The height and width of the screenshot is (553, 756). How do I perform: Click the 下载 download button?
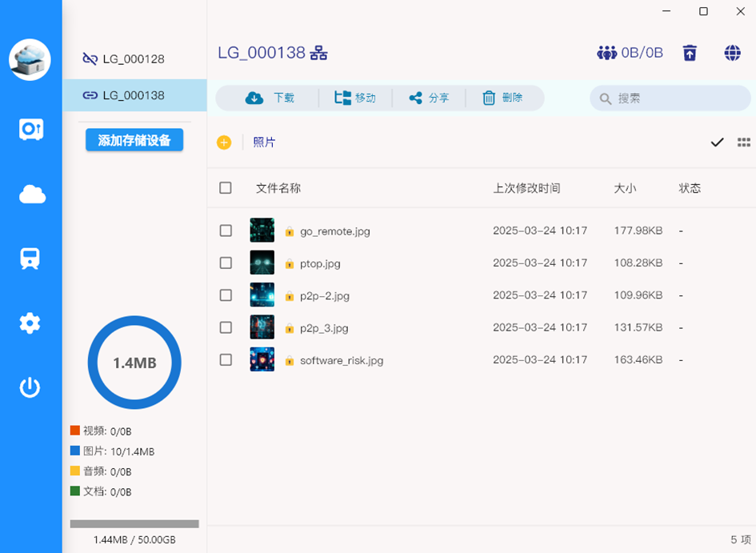[270, 98]
